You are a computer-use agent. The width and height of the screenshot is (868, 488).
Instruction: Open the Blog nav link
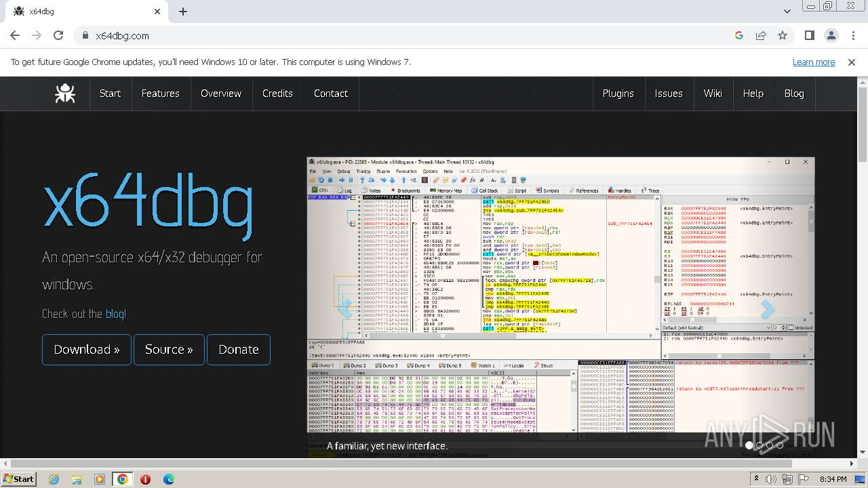coord(794,94)
